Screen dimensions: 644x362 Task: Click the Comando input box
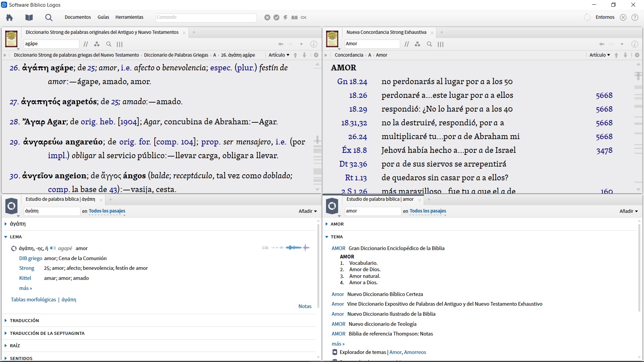(x=206, y=17)
